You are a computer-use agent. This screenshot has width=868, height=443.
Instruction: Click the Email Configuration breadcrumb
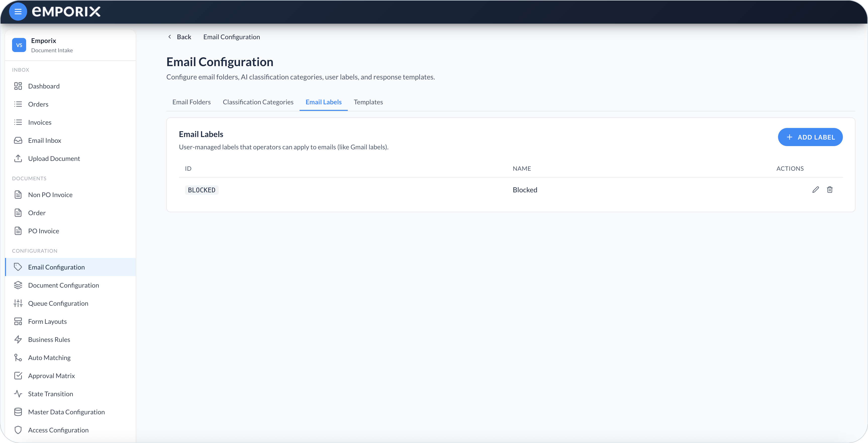(x=231, y=37)
